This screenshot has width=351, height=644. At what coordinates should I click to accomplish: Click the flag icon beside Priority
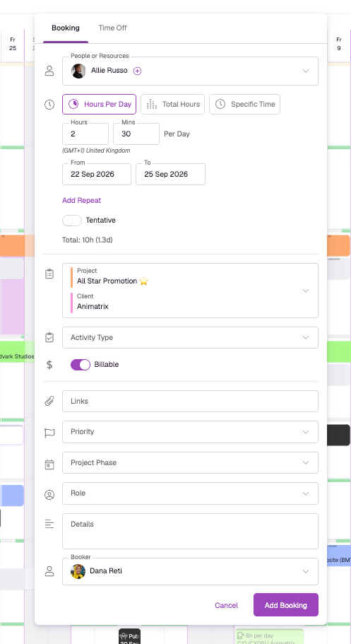[49, 433]
